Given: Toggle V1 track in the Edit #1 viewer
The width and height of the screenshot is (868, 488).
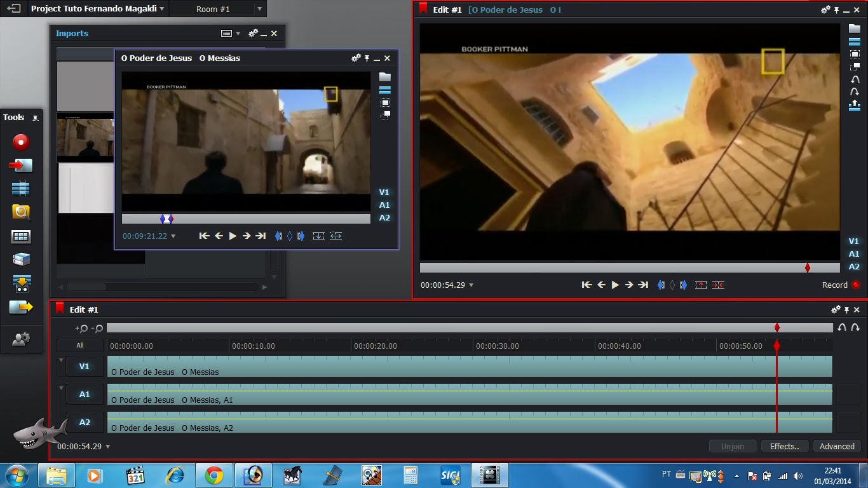Looking at the screenshot, I should (853, 241).
